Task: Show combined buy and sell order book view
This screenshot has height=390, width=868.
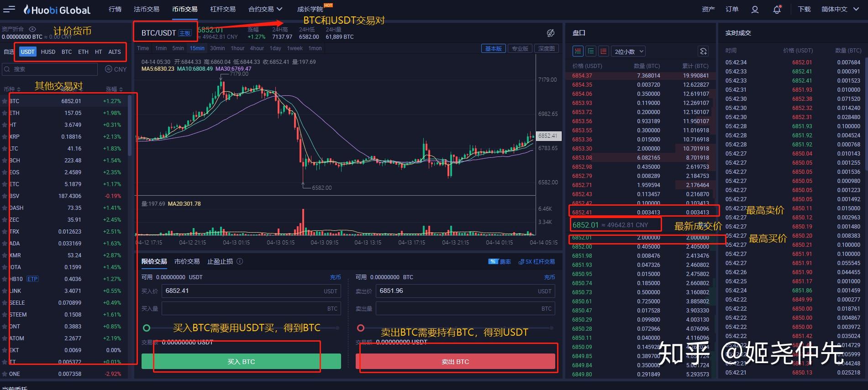Action: [578, 52]
